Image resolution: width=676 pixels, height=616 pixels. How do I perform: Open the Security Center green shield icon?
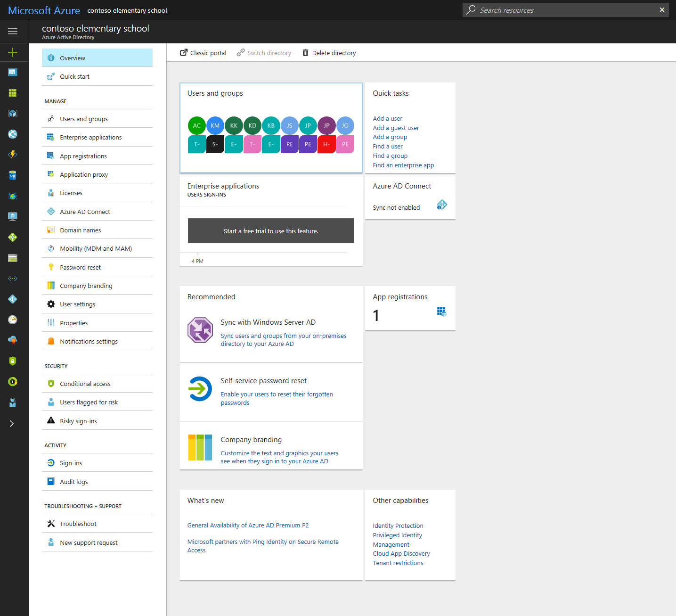coord(13,361)
